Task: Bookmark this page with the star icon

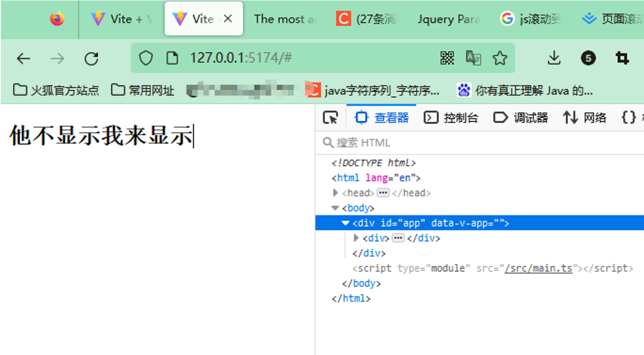Action: (499, 58)
